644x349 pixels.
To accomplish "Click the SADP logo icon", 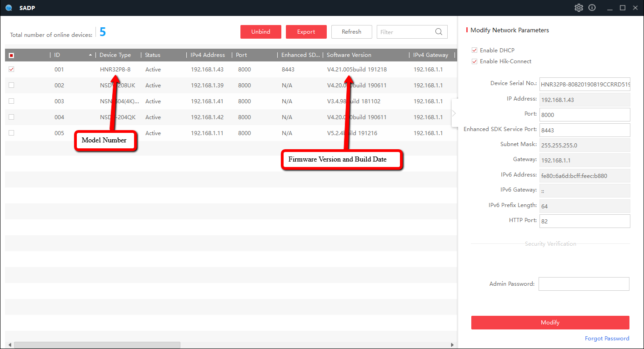I will [9, 8].
